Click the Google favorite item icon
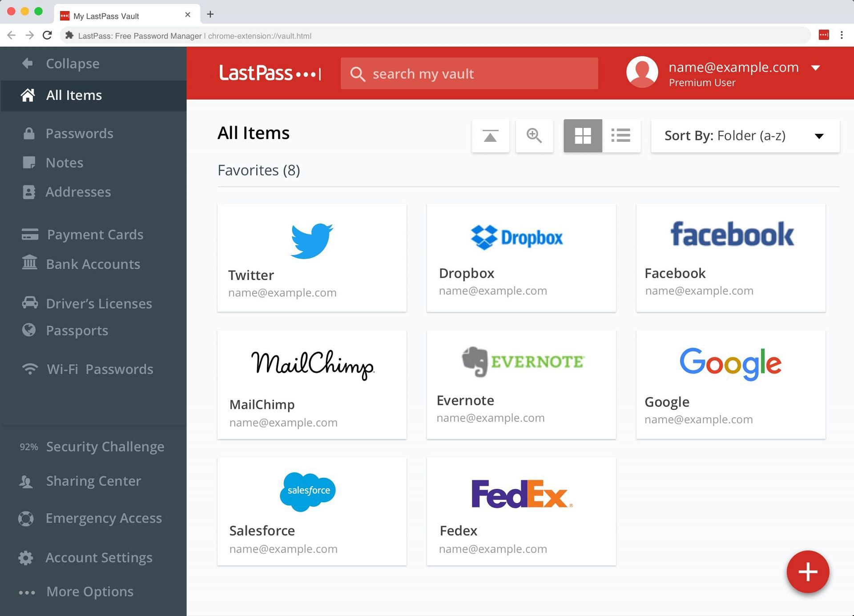The height and width of the screenshot is (616, 854). click(x=730, y=364)
